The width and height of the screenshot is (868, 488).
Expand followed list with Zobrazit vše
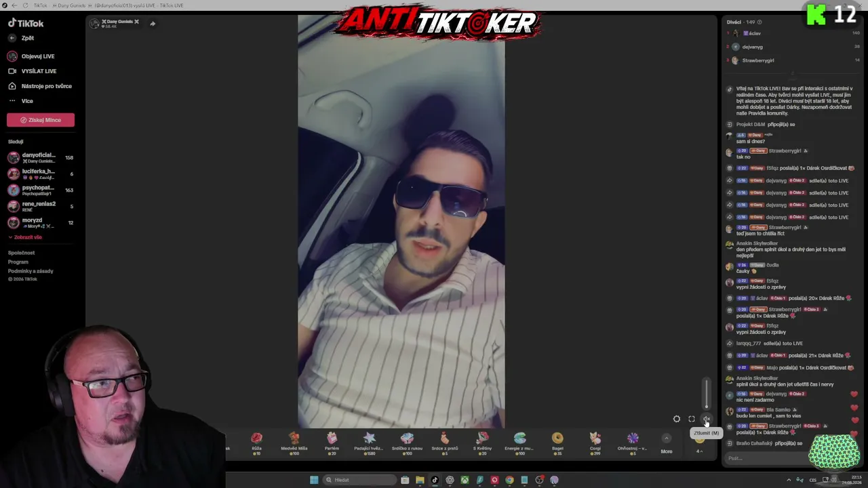click(25, 237)
